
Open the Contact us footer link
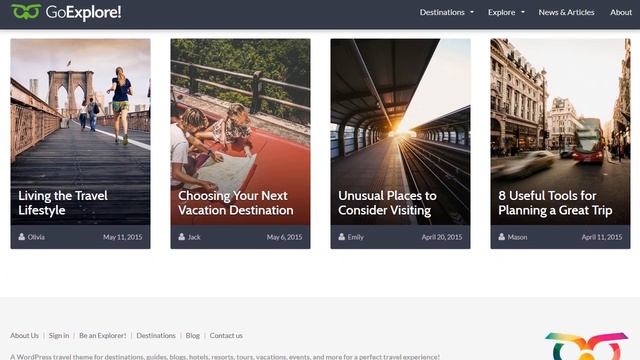click(226, 336)
